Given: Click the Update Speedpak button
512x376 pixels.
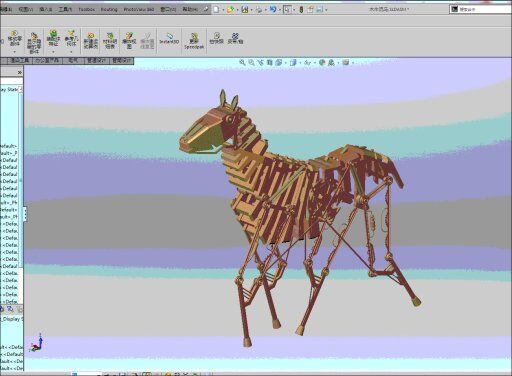Looking at the screenshot, I should pyautogui.click(x=194, y=41).
